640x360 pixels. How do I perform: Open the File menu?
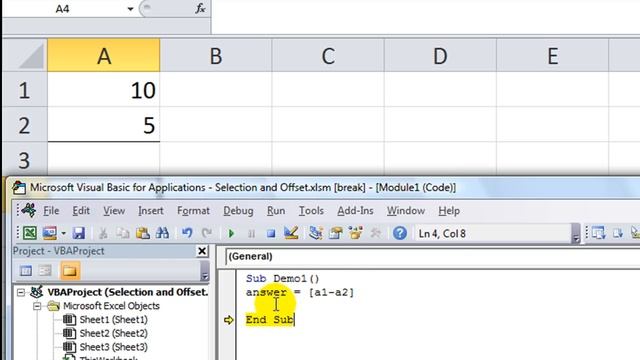point(51,211)
